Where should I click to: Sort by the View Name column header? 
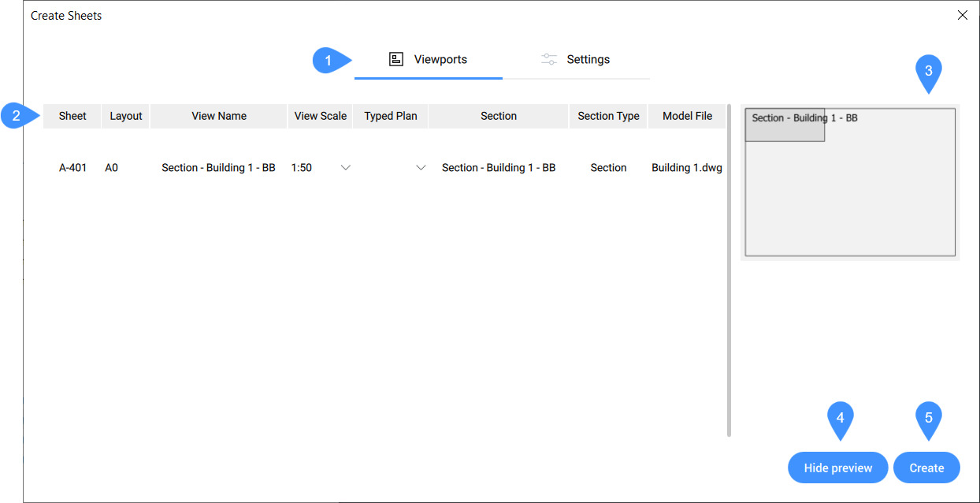pyautogui.click(x=219, y=116)
